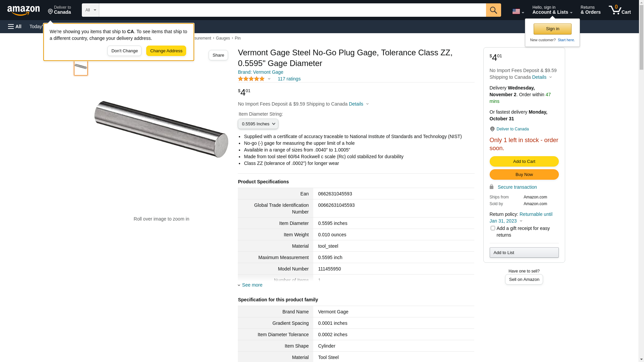Open the shopping cart icon
Viewport: 644px width, 362px height.
pos(620,10)
